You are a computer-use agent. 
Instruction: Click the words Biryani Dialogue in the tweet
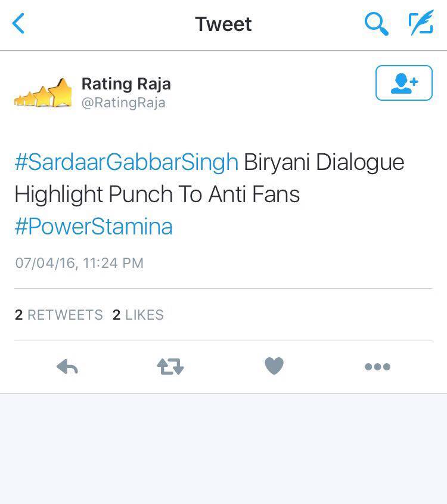(x=324, y=162)
